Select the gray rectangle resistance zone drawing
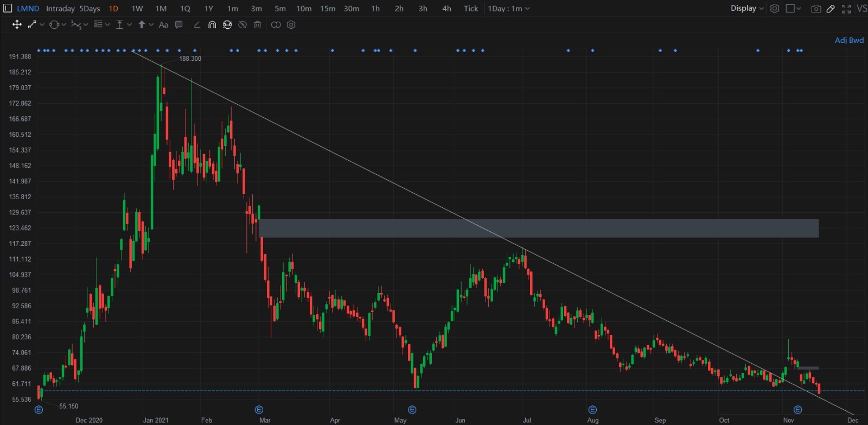 click(x=539, y=228)
